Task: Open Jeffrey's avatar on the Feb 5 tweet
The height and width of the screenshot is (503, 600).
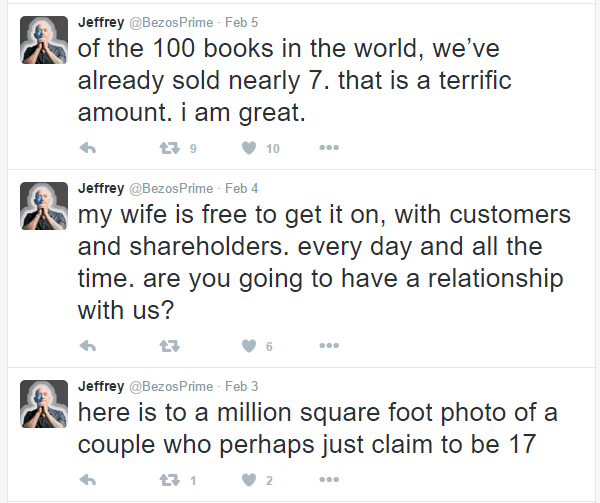Action: pos(44,41)
